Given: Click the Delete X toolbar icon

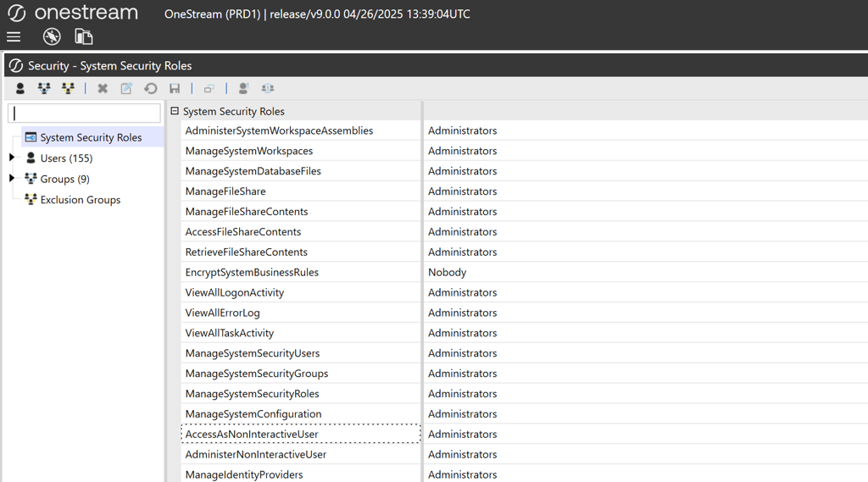Looking at the screenshot, I should (x=103, y=88).
